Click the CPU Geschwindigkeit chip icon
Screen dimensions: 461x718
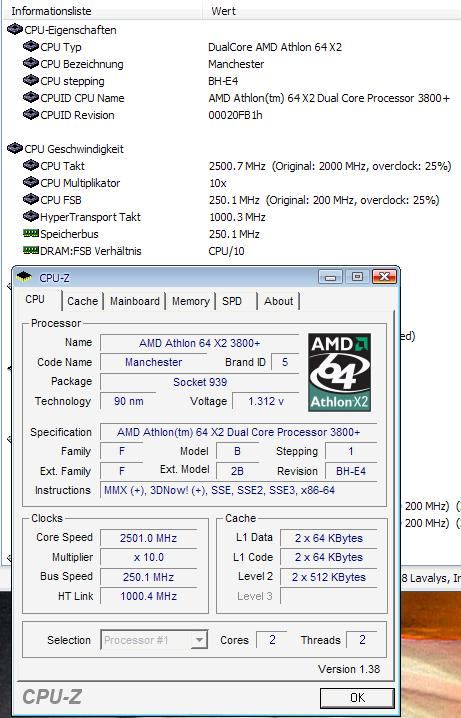[15, 148]
